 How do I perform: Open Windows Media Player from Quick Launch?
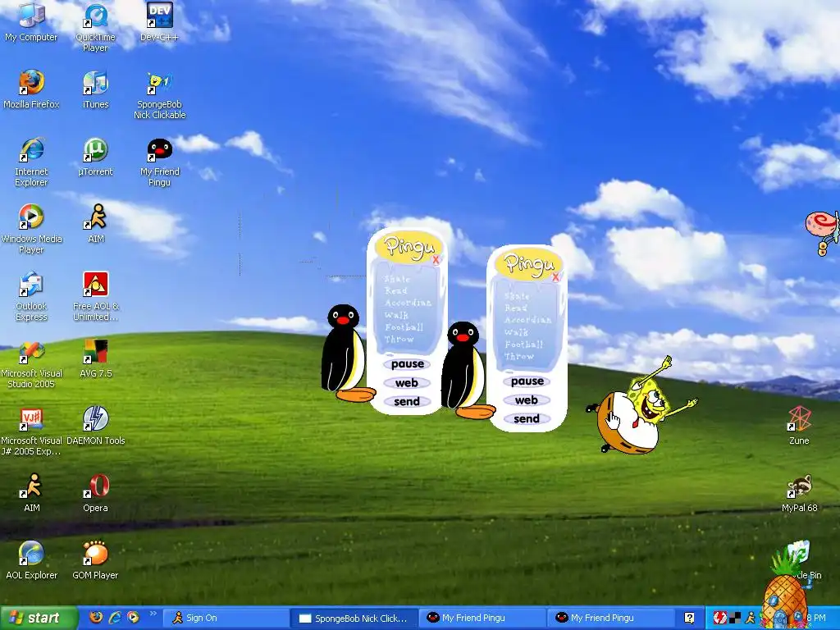click(x=133, y=617)
